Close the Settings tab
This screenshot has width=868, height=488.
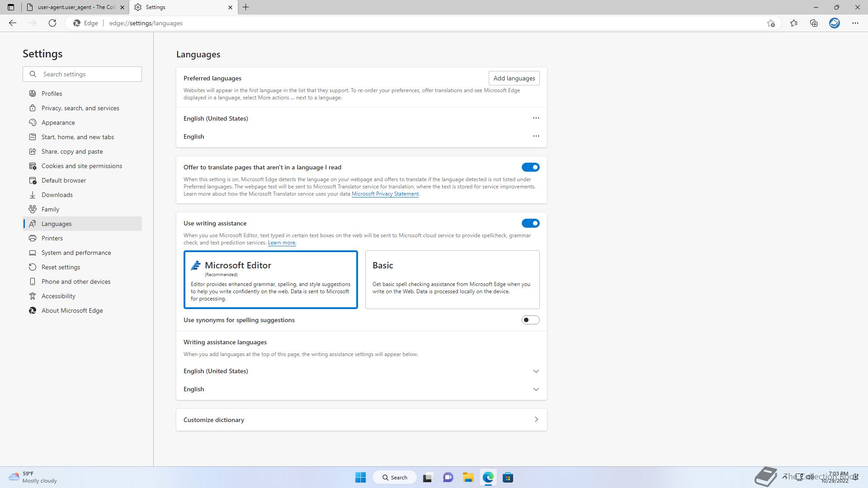click(230, 7)
